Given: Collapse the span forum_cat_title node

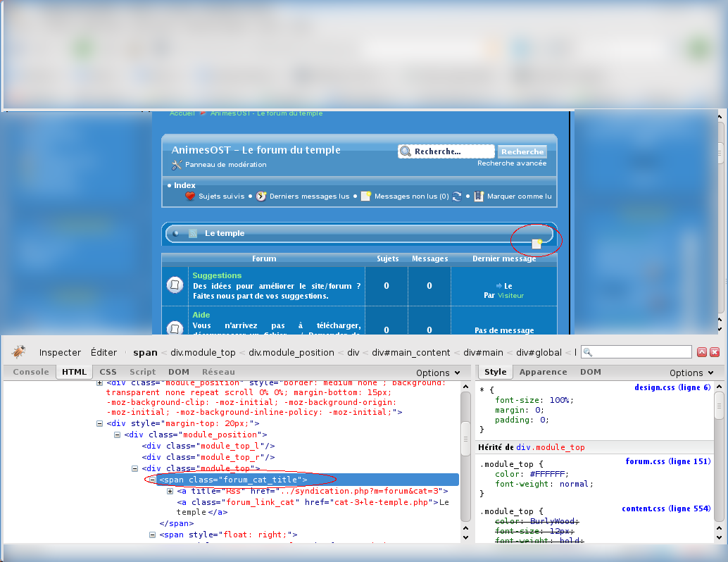Looking at the screenshot, I should tap(152, 480).
